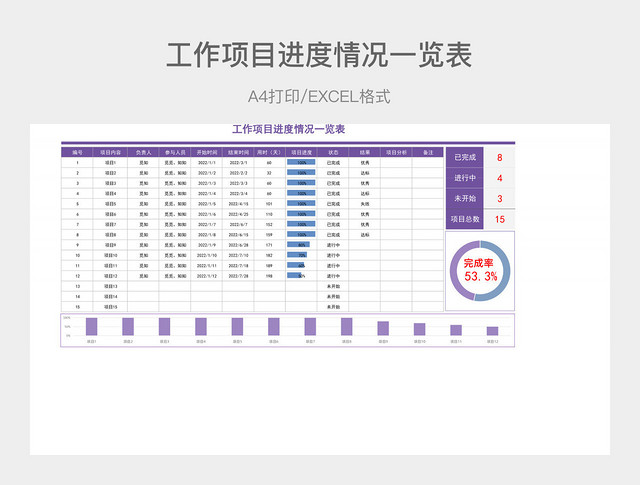Image resolution: width=640 pixels, height=485 pixels.
Task: Click the last, shortest bar in the bar chart
Action: point(492,331)
